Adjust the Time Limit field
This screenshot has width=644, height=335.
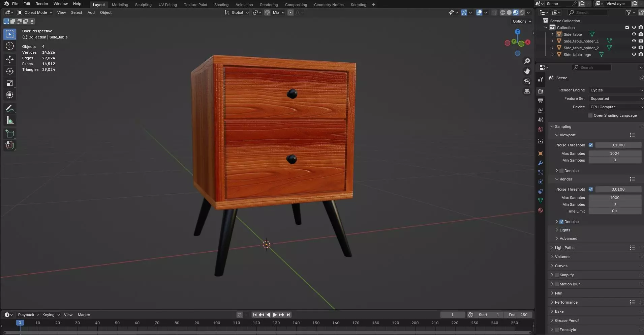pyautogui.click(x=615, y=211)
